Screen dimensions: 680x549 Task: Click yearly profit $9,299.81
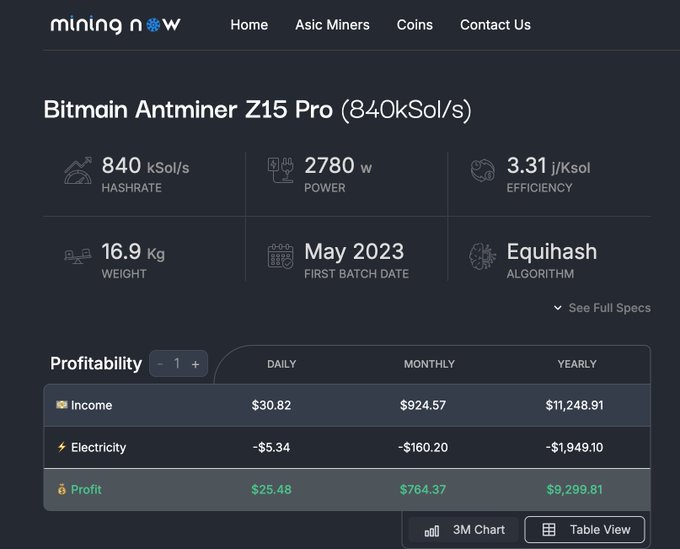(574, 490)
